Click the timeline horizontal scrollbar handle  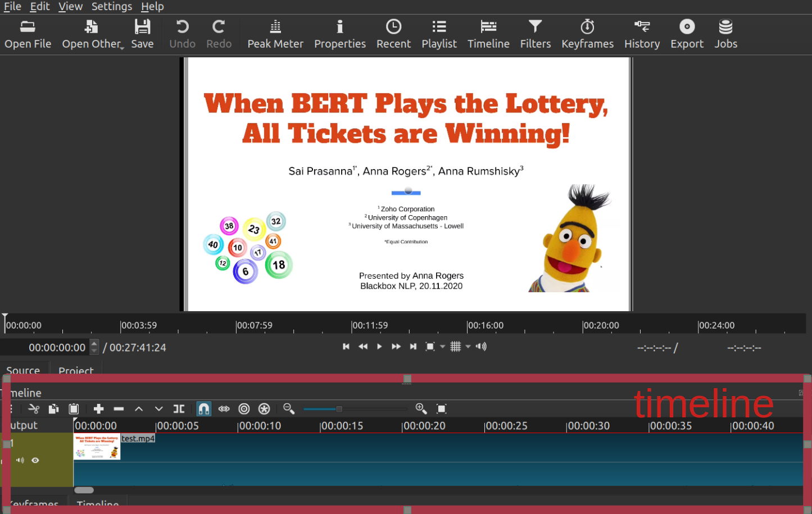coord(84,490)
